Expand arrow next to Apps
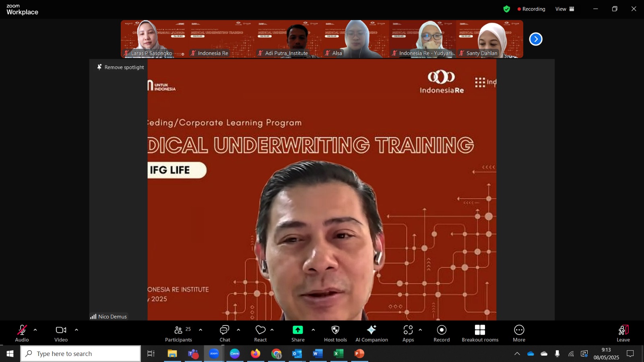The width and height of the screenshot is (644, 362). [420, 330]
